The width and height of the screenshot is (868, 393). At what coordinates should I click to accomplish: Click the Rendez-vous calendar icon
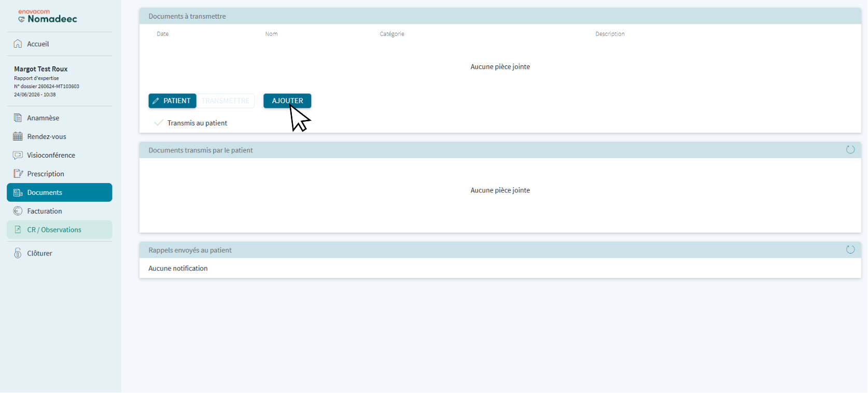coord(18,136)
